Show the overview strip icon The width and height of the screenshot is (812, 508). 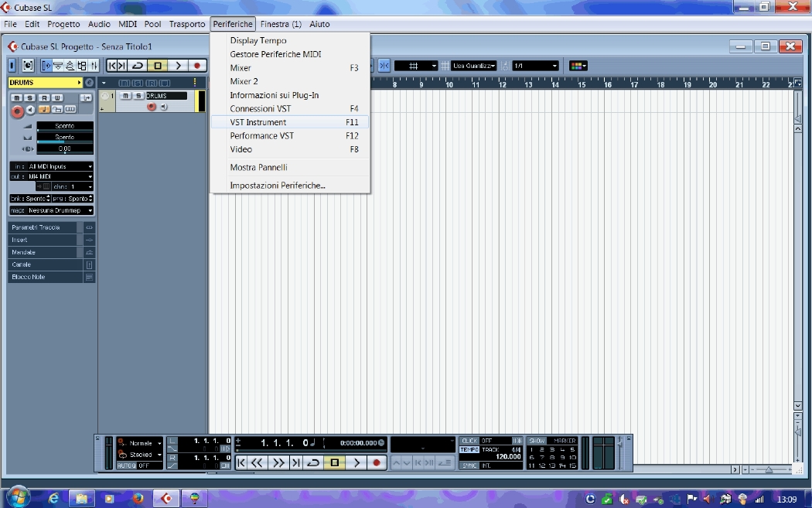[x=70, y=65]
